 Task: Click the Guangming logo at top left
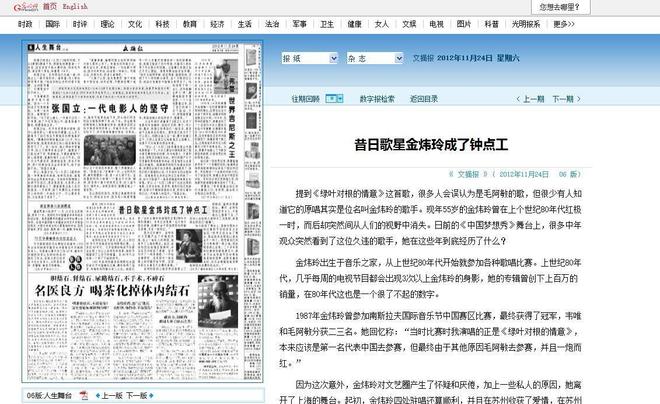click(x=19, y=6)
